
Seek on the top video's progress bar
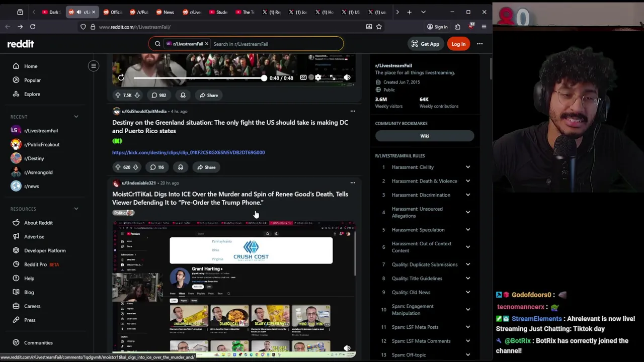[x=199, y=78]
